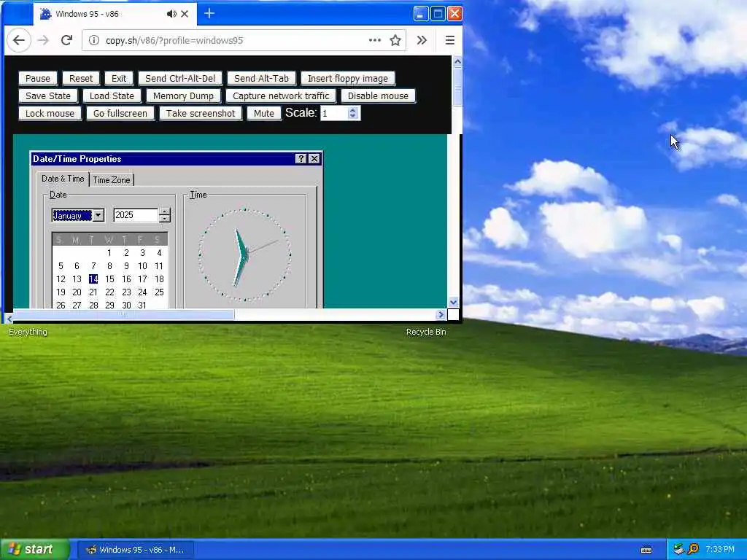Click the Load State button
The width and height of the screenshot is (747, 560).
click(x=112, y=96)
